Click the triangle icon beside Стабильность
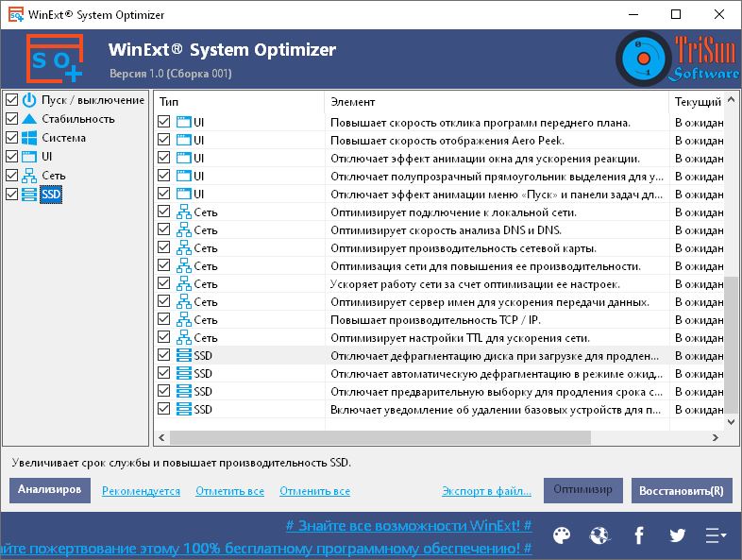The image size is (742, 560). pyautogui.click(x=29, y=119)
